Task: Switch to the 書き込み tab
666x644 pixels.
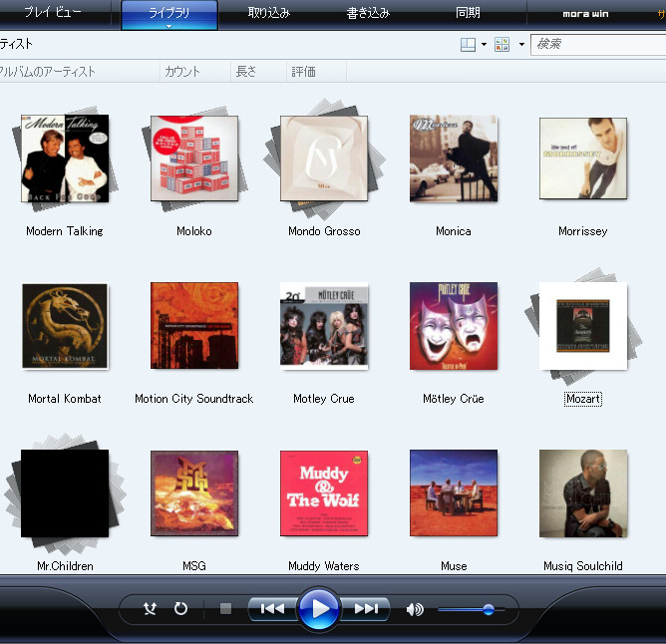Action: click(x=368, y=13)
